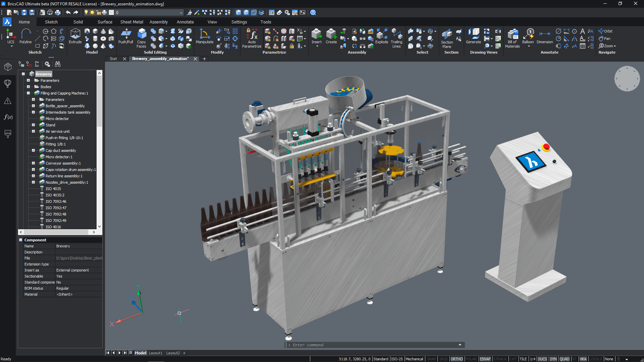The image size is (644, 362).
Task: Toggle ORTHO mode in status bar
Action: coord(457,359)
